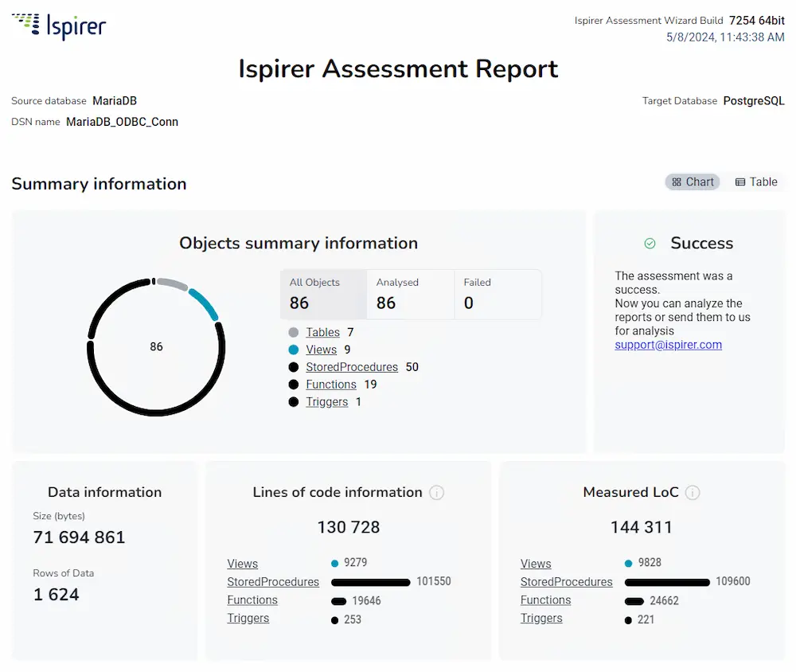This screenshot has width=796, height=672.
Task: Click the donut chart center value 86
Action: [156, 347]
